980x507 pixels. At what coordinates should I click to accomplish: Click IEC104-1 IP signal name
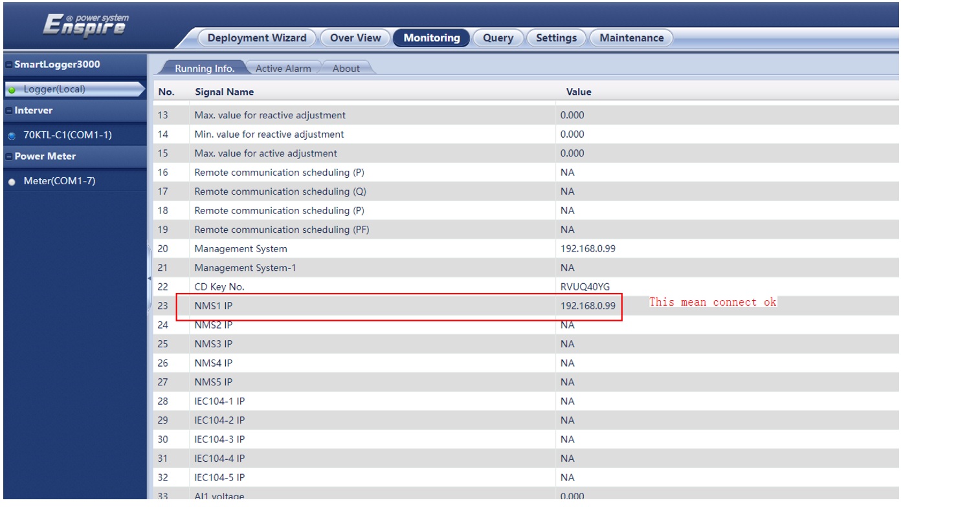point(219,401)
